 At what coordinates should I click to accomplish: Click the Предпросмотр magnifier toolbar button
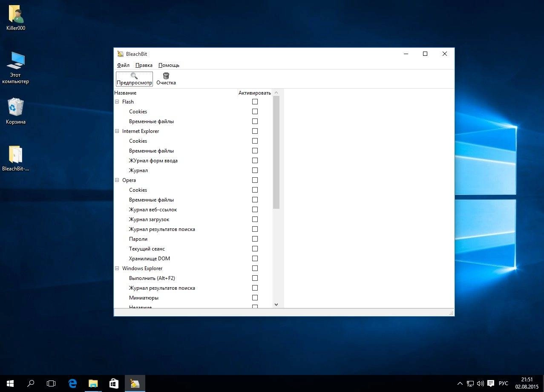[134, 79]
